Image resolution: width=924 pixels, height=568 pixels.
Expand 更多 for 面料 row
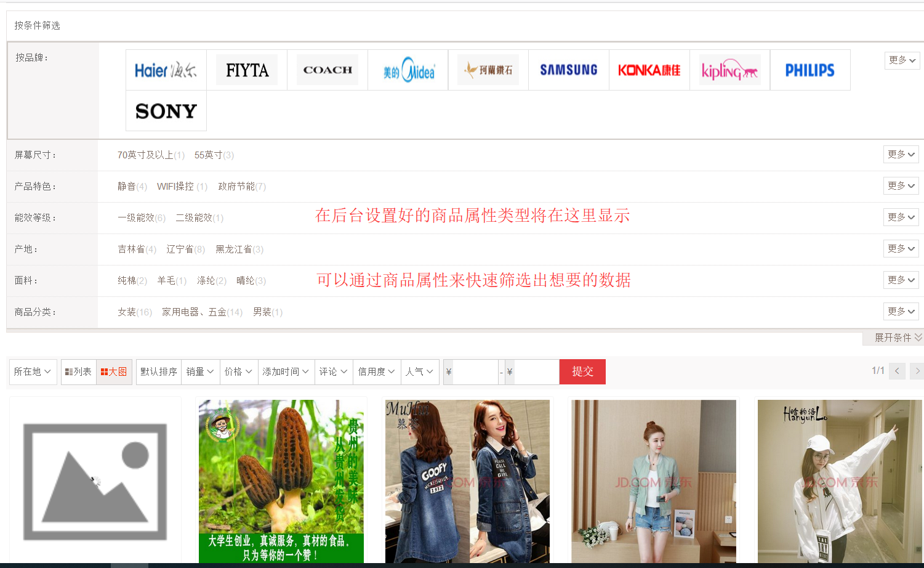(901, 280)
